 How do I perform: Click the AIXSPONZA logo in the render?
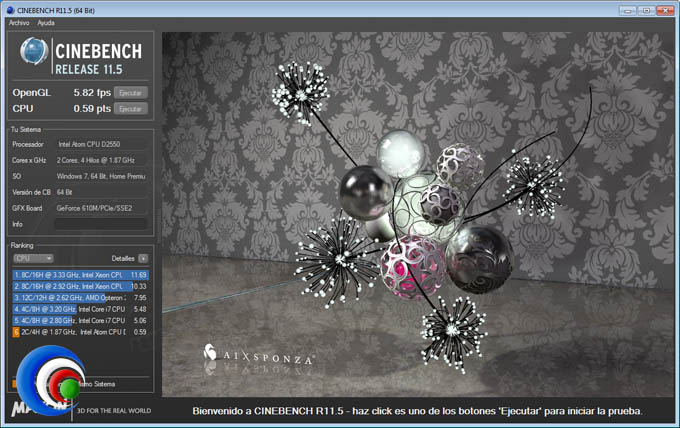[258, 356]
